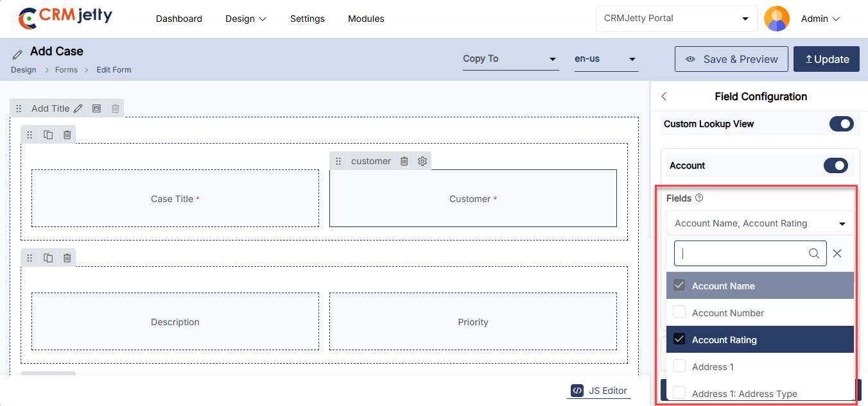Screen dimensions: 868x406
Task: Click the trash icon on the second row
Action: pyautogui.click(x=67, y=258)
